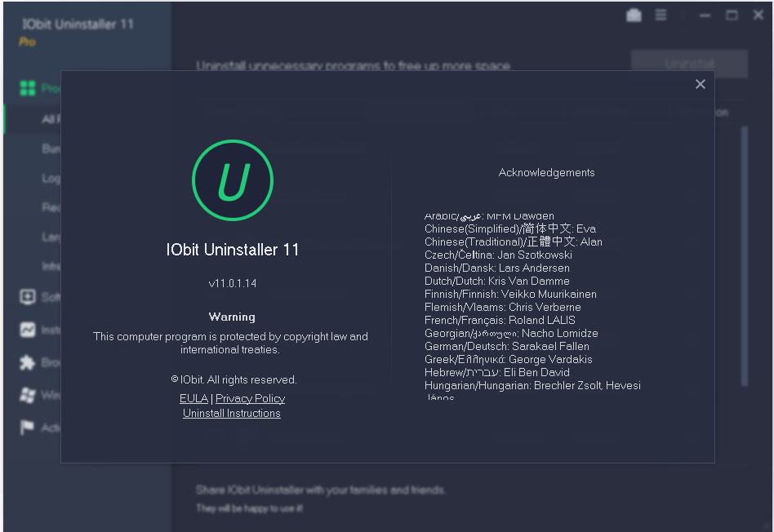Select the Install Monitor chart icon in sidebar
The image size is (774, 532).
click(x=28, y=329)
